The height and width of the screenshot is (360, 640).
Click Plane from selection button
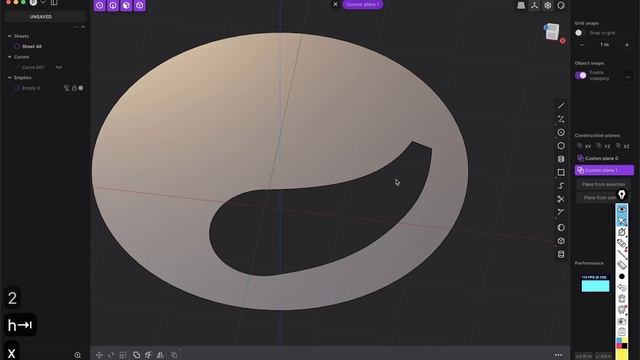[603, 184]
